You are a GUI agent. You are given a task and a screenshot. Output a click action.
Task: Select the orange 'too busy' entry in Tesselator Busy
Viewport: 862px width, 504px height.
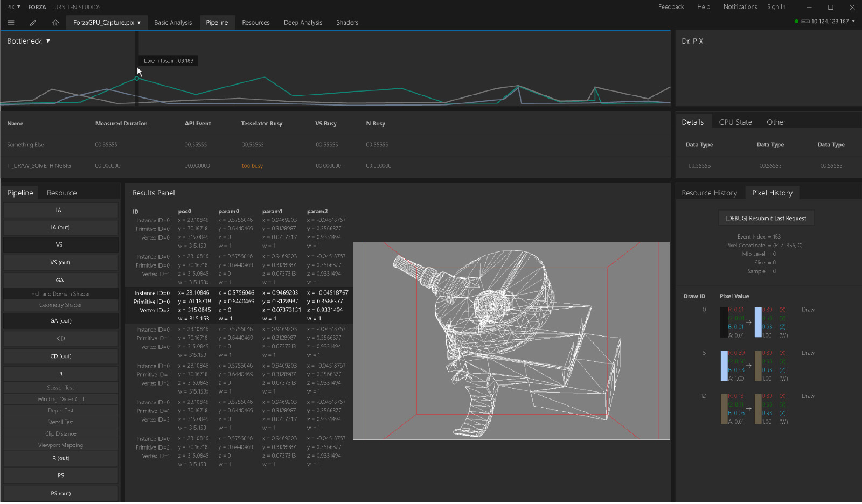point(252,166)
